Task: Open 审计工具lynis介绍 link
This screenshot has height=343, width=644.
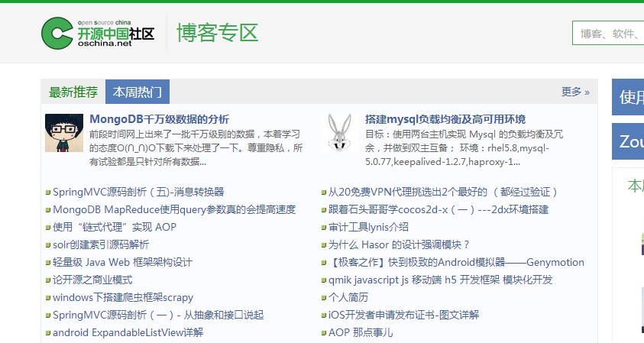Action: (x=368, y=227)
